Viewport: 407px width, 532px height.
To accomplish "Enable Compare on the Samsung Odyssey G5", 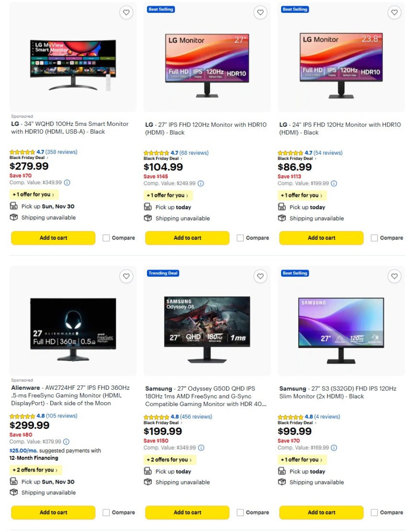I will coord(239,512).
